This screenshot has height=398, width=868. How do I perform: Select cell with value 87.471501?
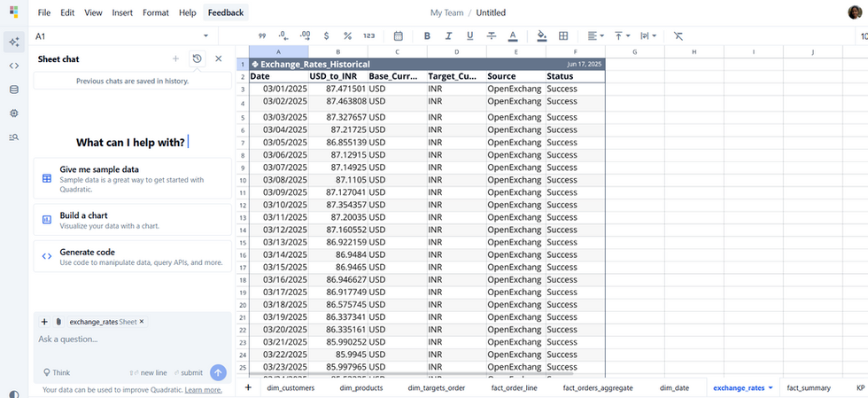tap(337, 89)
